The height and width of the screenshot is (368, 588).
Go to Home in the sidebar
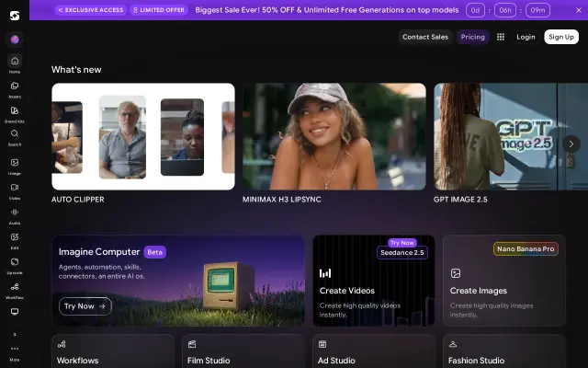click(15, 64)
